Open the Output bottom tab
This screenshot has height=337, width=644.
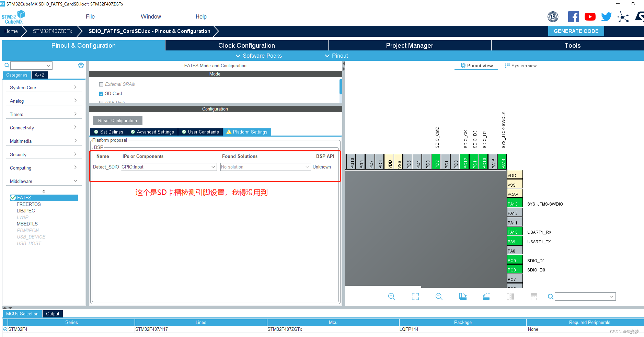53,314
